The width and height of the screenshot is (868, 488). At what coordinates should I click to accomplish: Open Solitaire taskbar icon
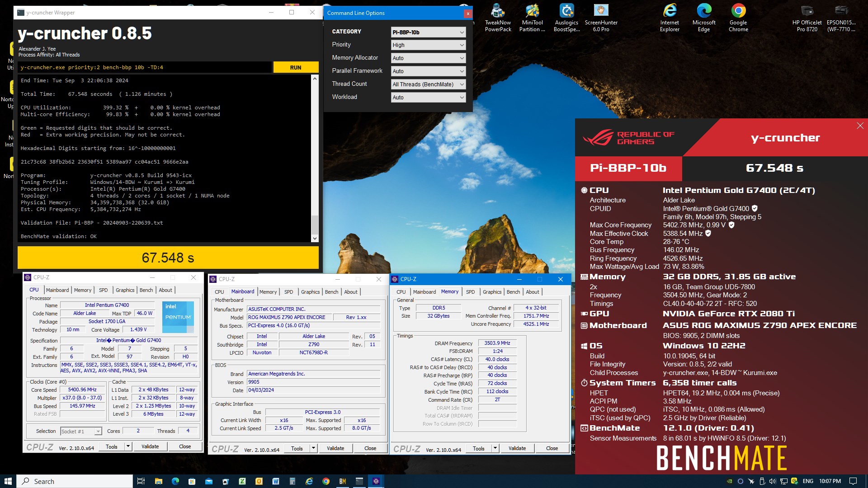click(225, 481)
